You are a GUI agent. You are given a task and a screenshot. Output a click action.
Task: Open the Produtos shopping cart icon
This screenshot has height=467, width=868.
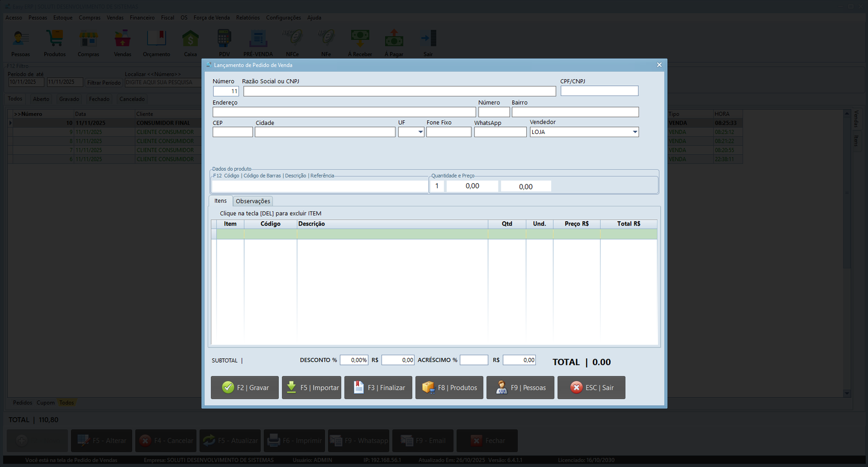click(x=55, y=42)
